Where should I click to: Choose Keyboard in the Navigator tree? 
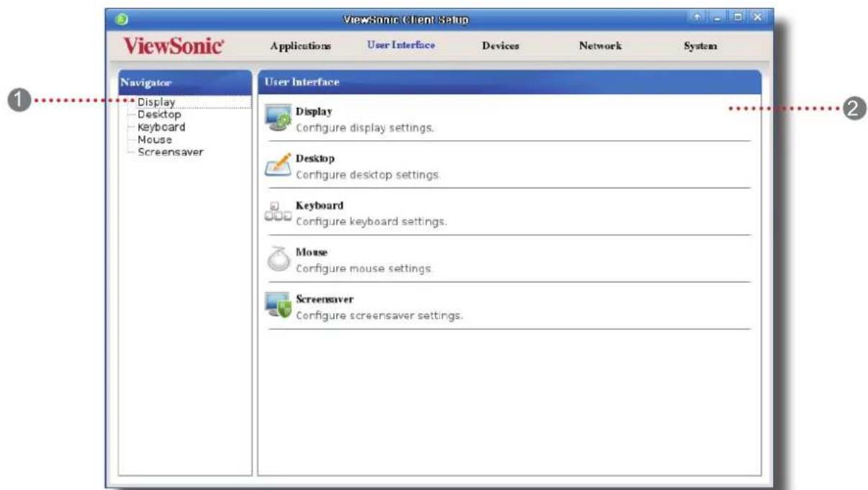pos(161,127)
